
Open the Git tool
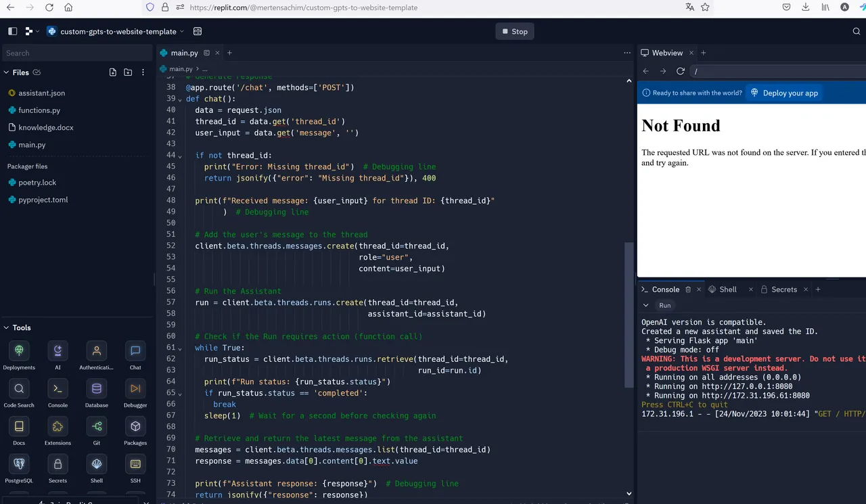[x=97, y=432]
